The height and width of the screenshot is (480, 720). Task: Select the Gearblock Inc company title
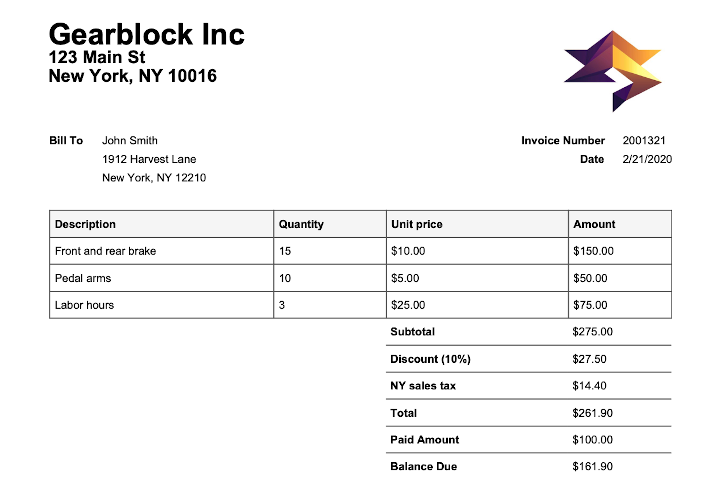(x=146, y=34)
